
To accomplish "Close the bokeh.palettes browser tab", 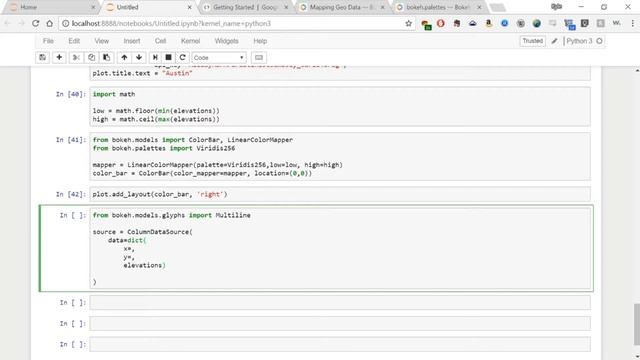I will click(479, 7).
